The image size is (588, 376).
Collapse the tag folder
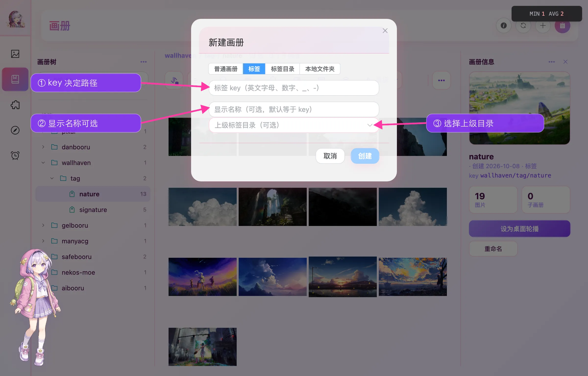52,178
